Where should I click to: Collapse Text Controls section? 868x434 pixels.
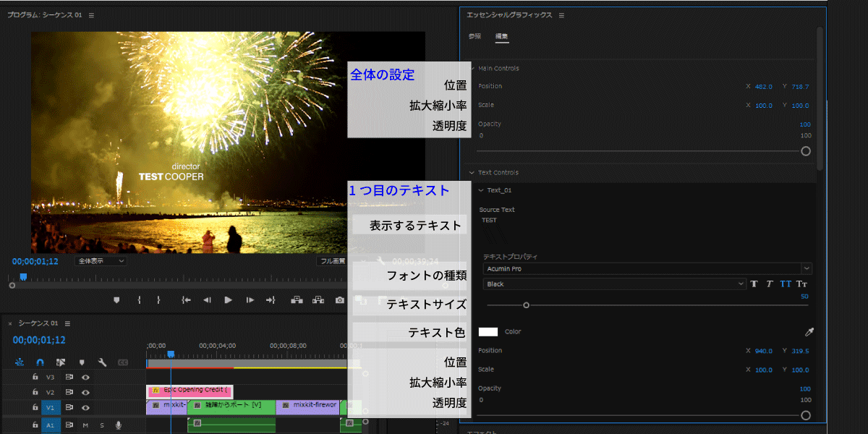tap(473, 172)
